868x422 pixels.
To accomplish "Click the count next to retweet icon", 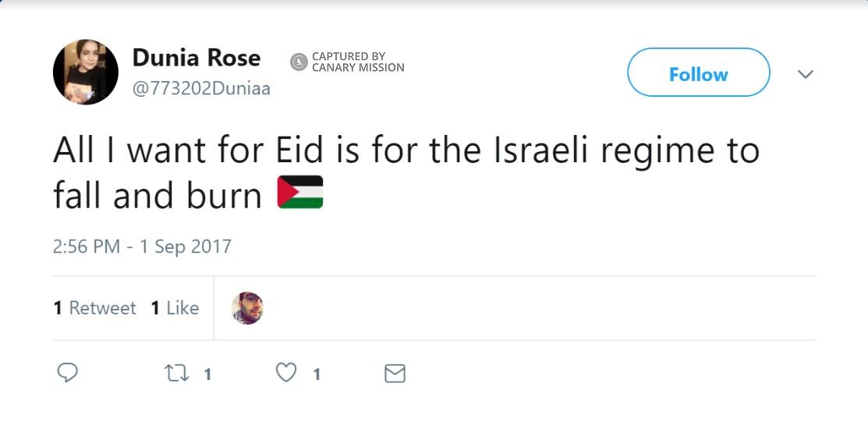I will coord(207,374).
